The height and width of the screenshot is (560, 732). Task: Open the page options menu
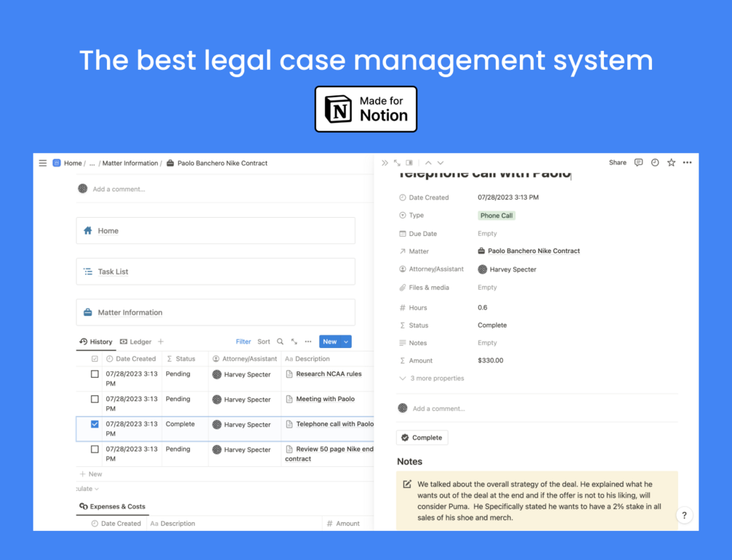687,162
